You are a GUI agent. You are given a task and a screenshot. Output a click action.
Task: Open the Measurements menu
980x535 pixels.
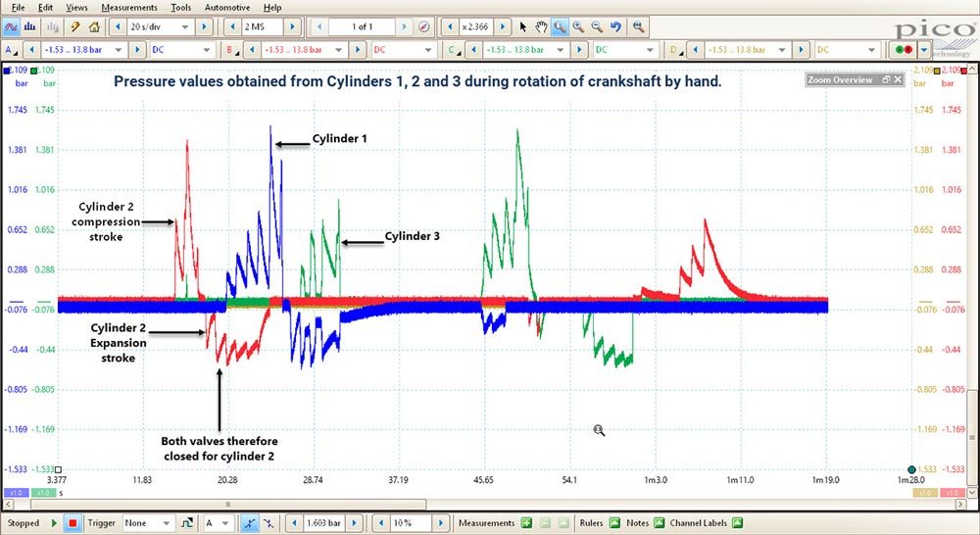click(x=128, y=8)
